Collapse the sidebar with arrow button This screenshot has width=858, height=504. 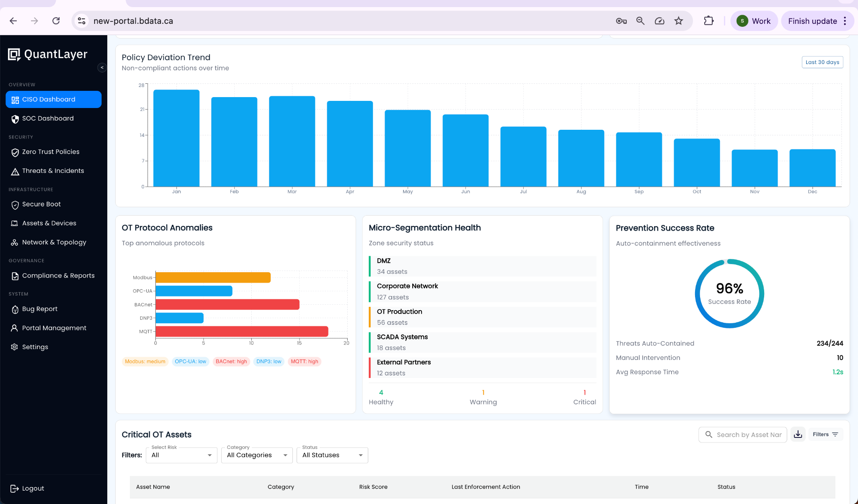pos(102,67)
